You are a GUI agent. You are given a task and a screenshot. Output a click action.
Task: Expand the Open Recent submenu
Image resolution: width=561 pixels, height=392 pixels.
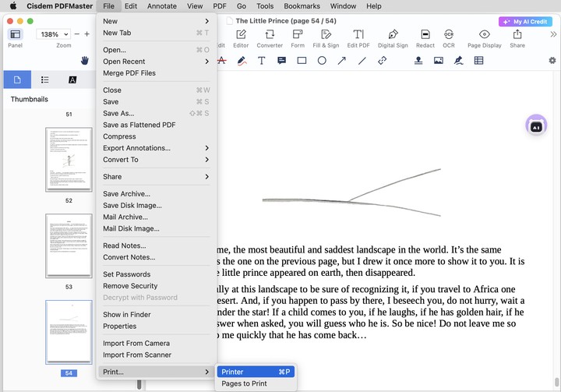tap(157, 62)
